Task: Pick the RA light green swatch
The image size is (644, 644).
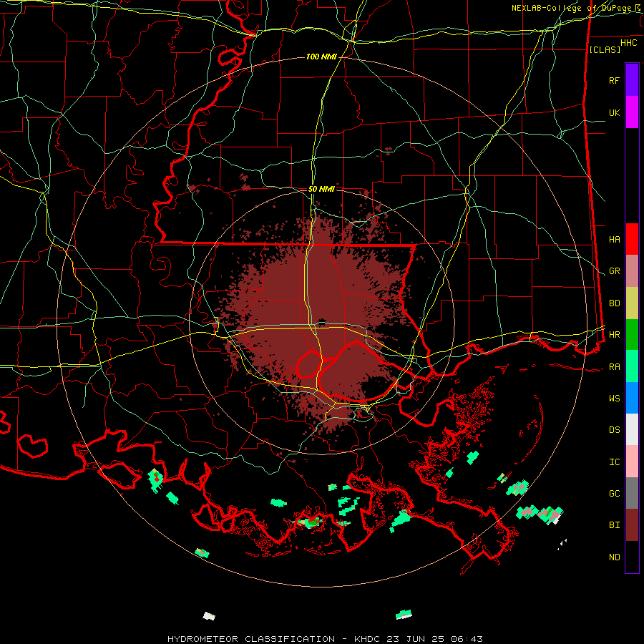Action: pos(632,366)
